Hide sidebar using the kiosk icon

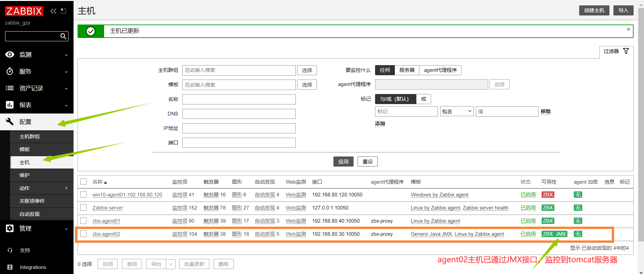pyautogui.click(x=63, y=11)
